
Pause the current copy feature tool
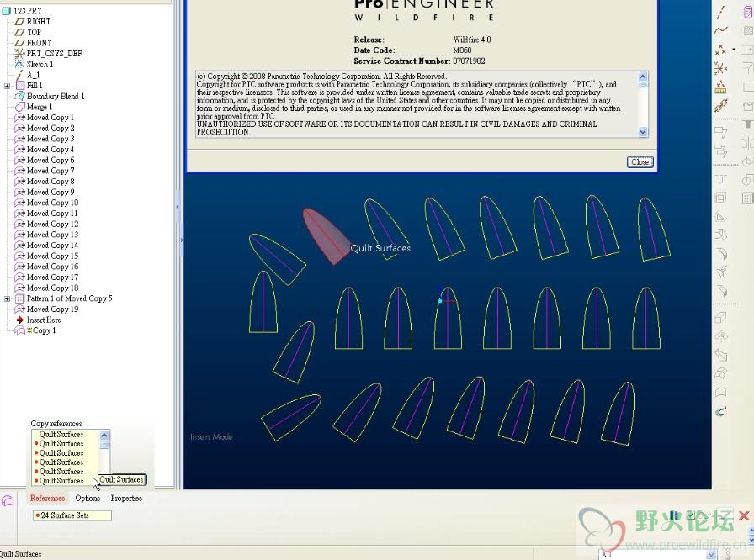(x=675, y=515)
